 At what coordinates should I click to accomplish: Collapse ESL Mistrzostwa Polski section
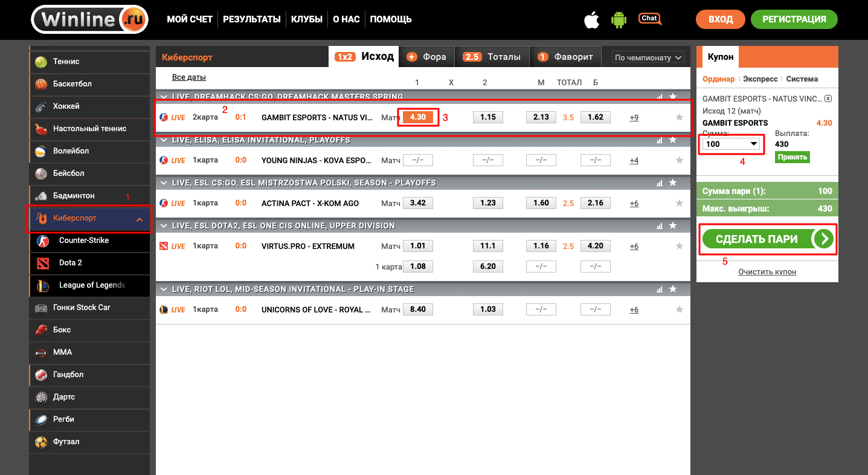163,183
